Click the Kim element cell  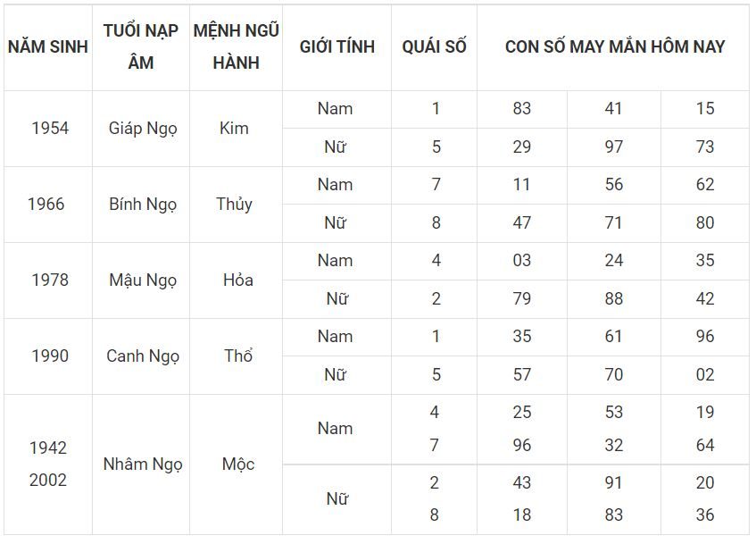pyautogui.click(x=234, y=129)
